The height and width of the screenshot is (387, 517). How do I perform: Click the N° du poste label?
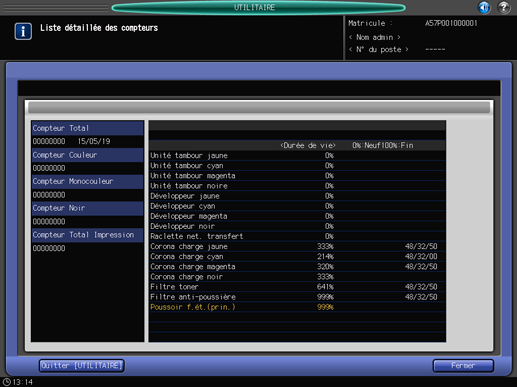click(379, 50)
